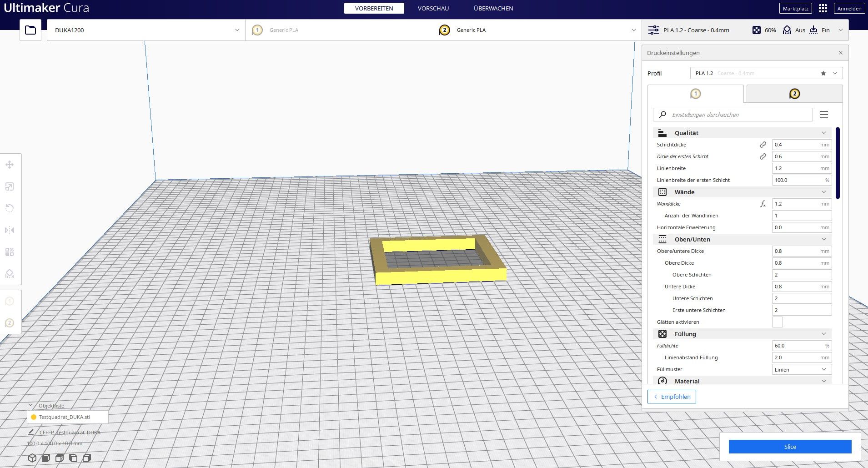Click the Horizontale Erweiterung field
Screen dimensions: 868x468
[x=802, y=227]
